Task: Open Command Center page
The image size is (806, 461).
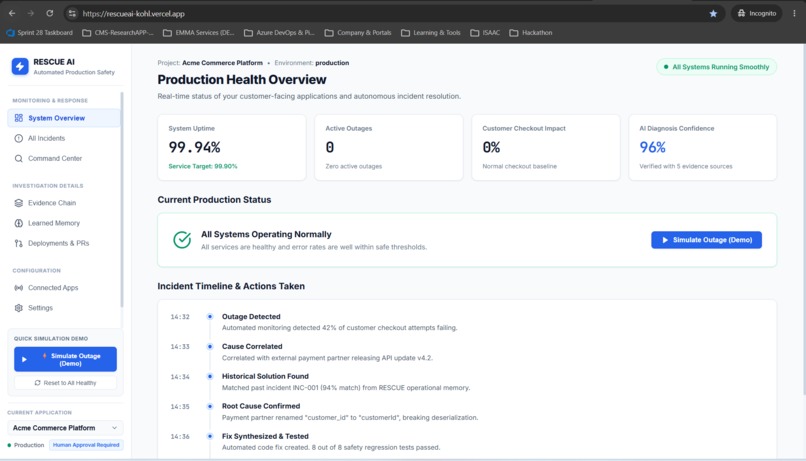Action: [x=64, y=158]
